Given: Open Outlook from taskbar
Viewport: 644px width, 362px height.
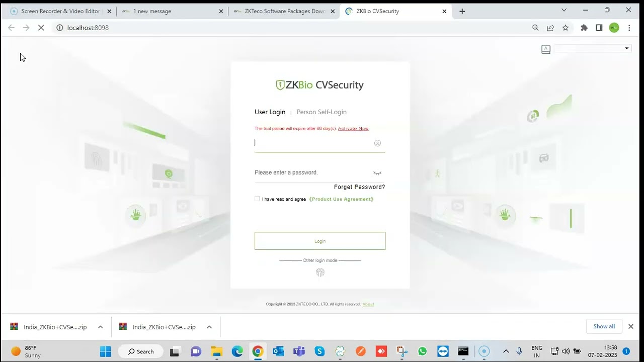Looking at the screenshot, I should [278, 351].
